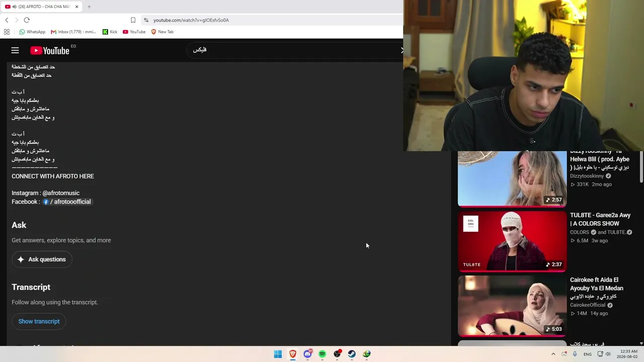
Task: Click the Discord tray icon
Action: point(564,354)
